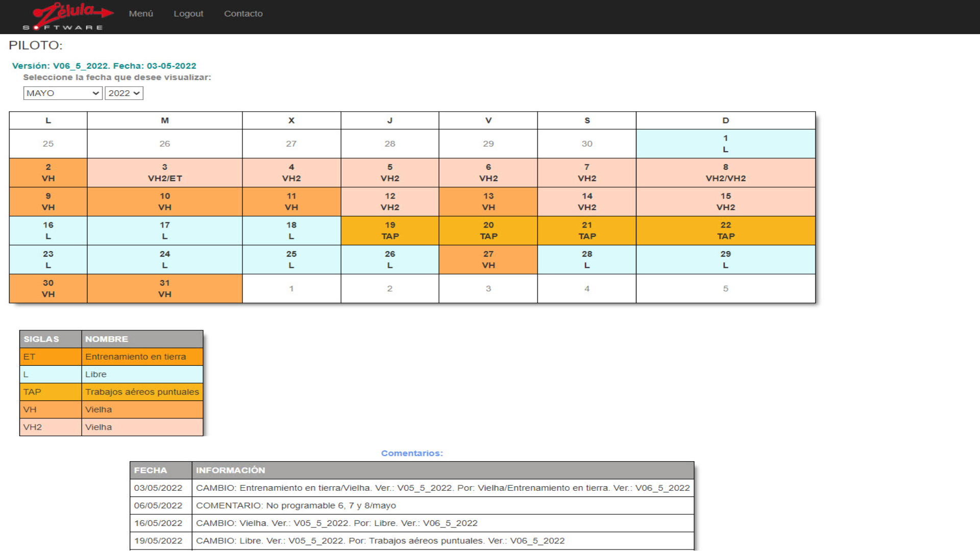The height and width of the screenshot is (551, 980).
Task: Open the Menú navigation item
Action: tap(141, 14)
